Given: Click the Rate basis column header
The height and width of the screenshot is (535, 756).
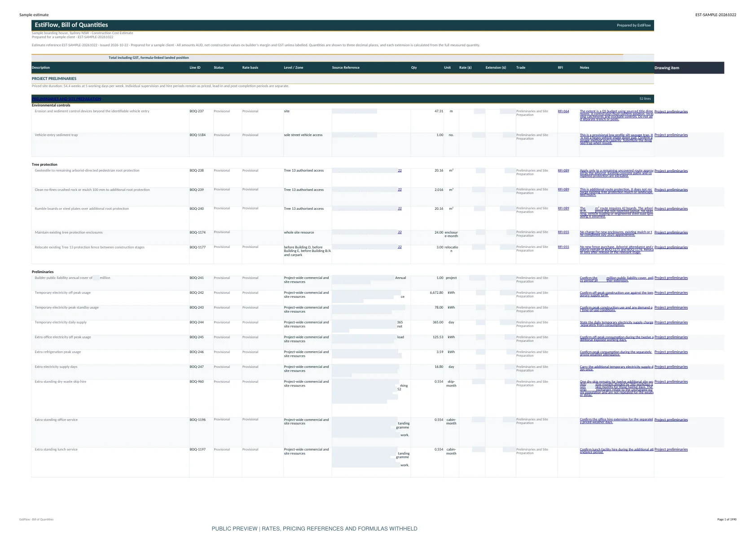Looking at the screenshot, I should [x=250, y=68].
